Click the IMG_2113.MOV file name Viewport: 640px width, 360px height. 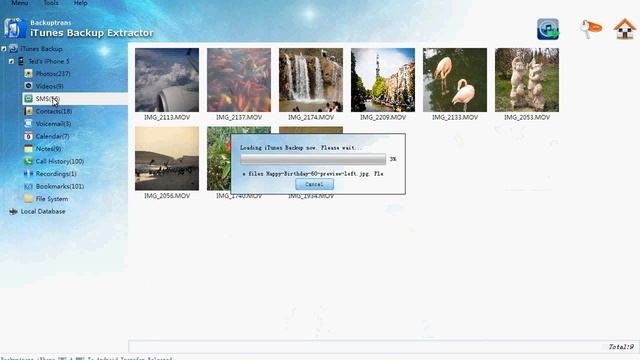(167, 118)
